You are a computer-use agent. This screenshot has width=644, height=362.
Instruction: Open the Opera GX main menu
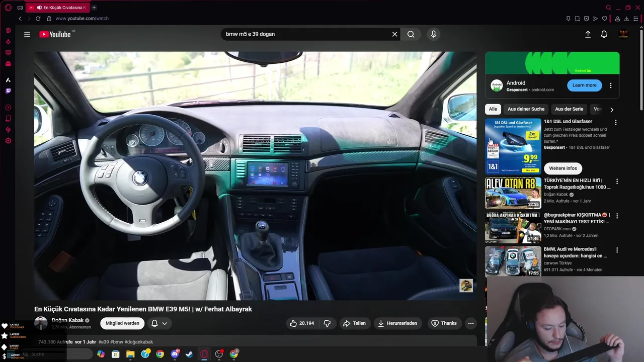[8, 8]
